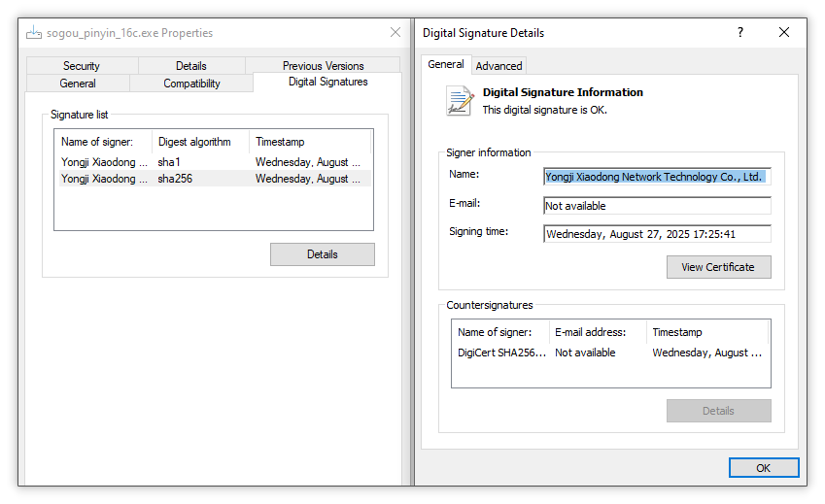Close the Digital Signature Details dialog
The width and height of the screenshot is (825, 504).
point(784,32)
